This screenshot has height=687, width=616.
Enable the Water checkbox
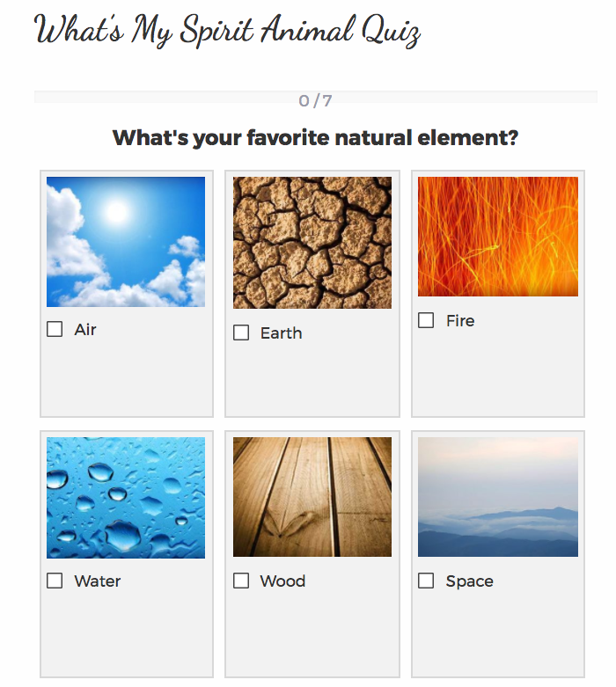pos(55,581)
